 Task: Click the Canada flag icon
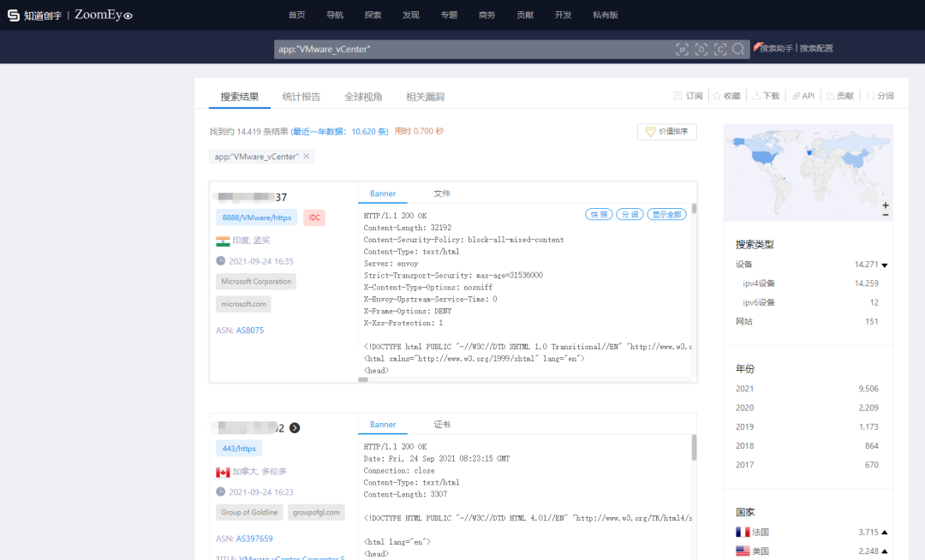pyautogui.click(x=223, y=472)
